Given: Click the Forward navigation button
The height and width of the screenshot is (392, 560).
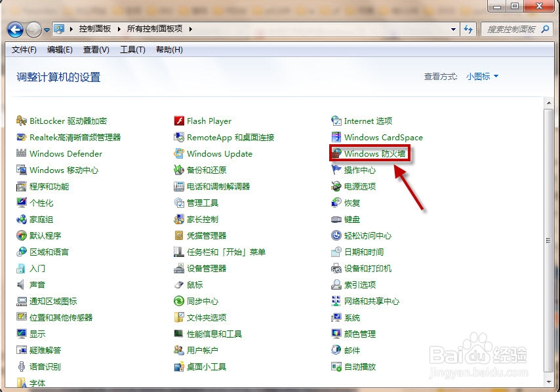Looking at the screenshot, I should (x=34, y=29).
